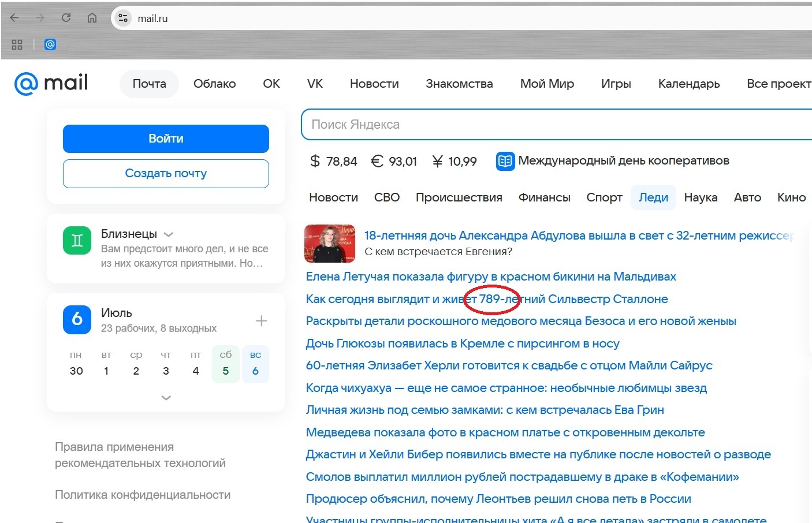The width and height of the screenshot is (812, 523).
Task: Expand zodiac sign chooser next to Близнецы
Action: (169, 234)
